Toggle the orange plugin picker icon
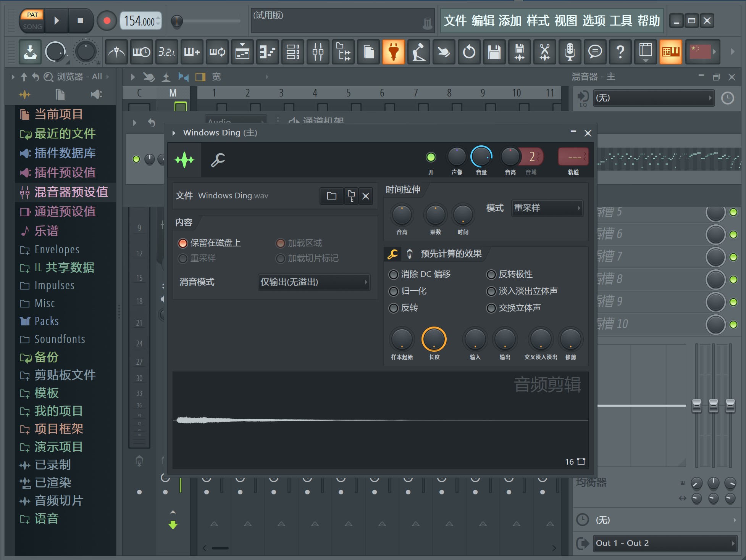746x560 pixels. (x=394, y=51)
